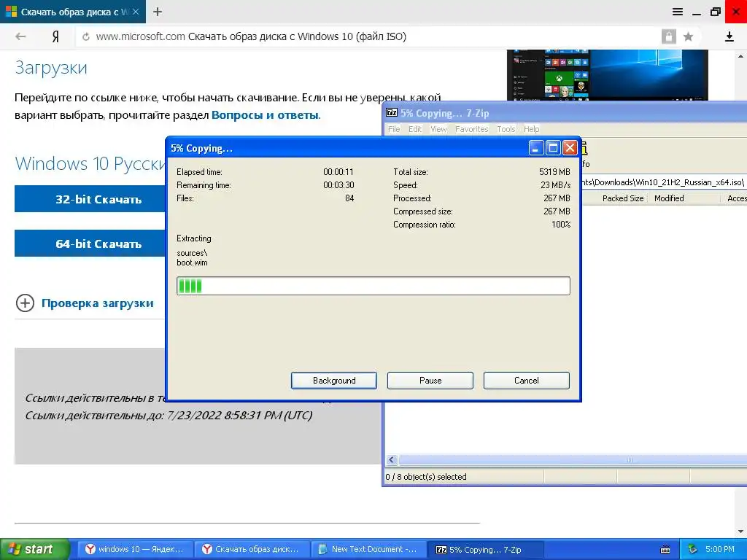This screenshot has height=560, width=747.
Task: Maximize the 5% Copying dialog
Action: click(553, 148)
